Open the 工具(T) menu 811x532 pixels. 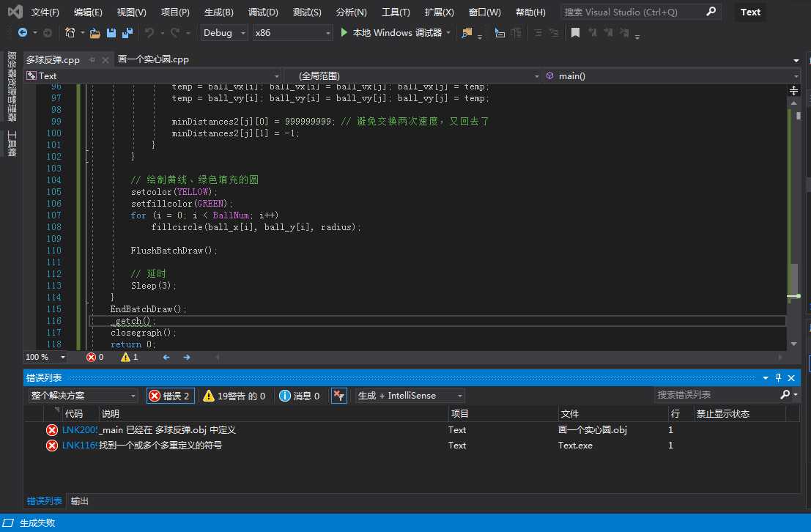tap(396, 12)
